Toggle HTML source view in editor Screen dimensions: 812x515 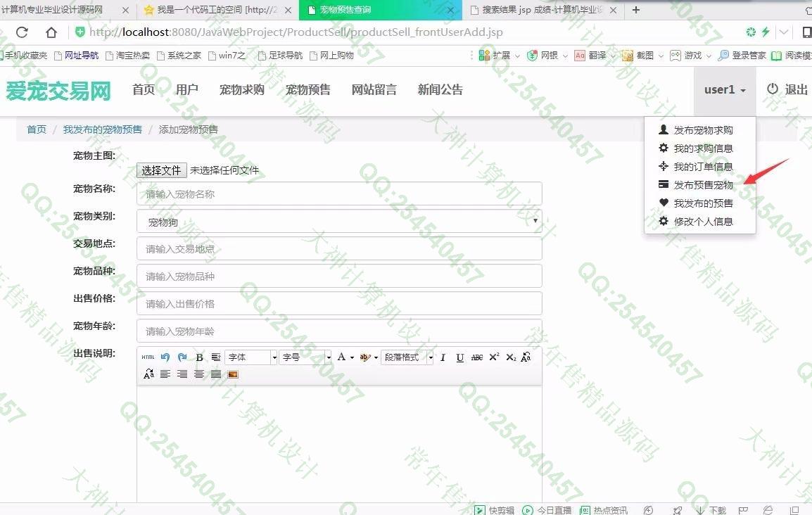pos(148,357)
